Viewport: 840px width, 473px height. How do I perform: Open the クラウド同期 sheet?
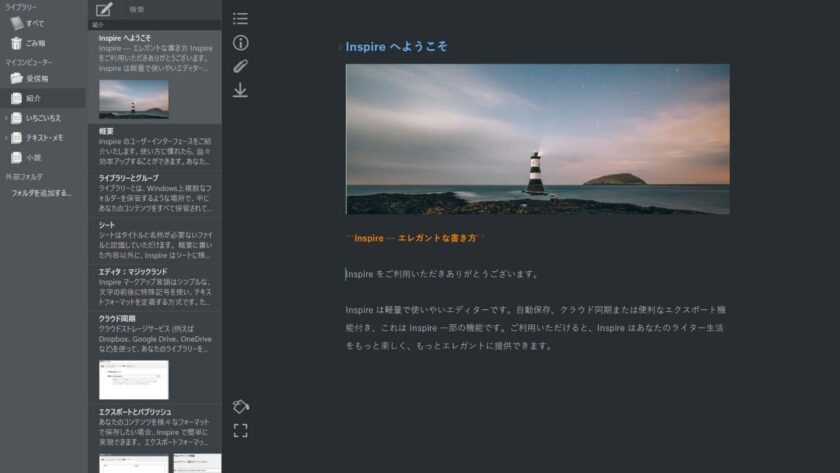coord(155,357)
